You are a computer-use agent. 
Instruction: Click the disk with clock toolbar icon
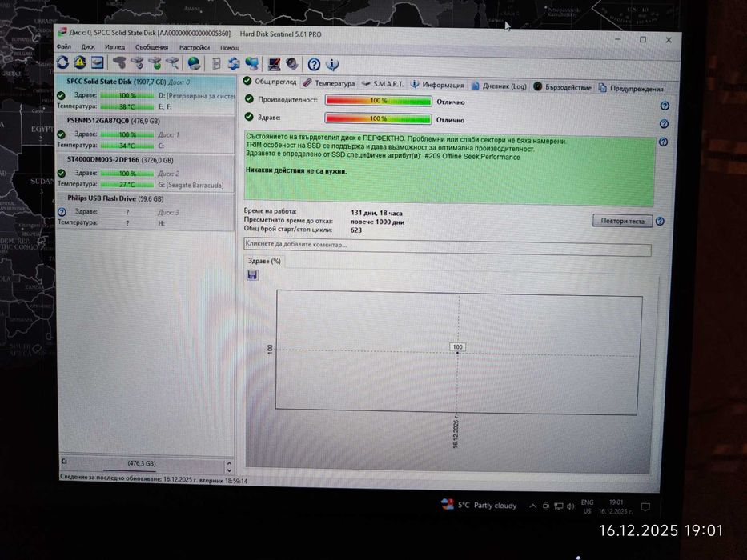click(x=137, y=63)
